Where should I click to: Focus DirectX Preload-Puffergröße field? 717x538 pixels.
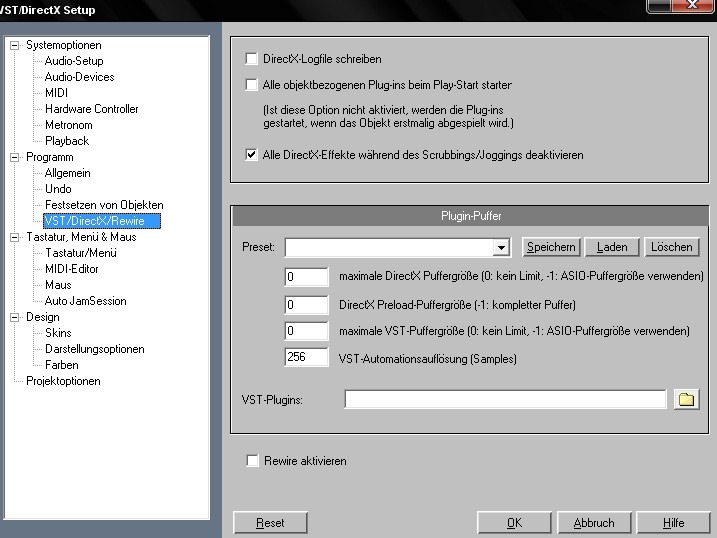coord(306,305)
